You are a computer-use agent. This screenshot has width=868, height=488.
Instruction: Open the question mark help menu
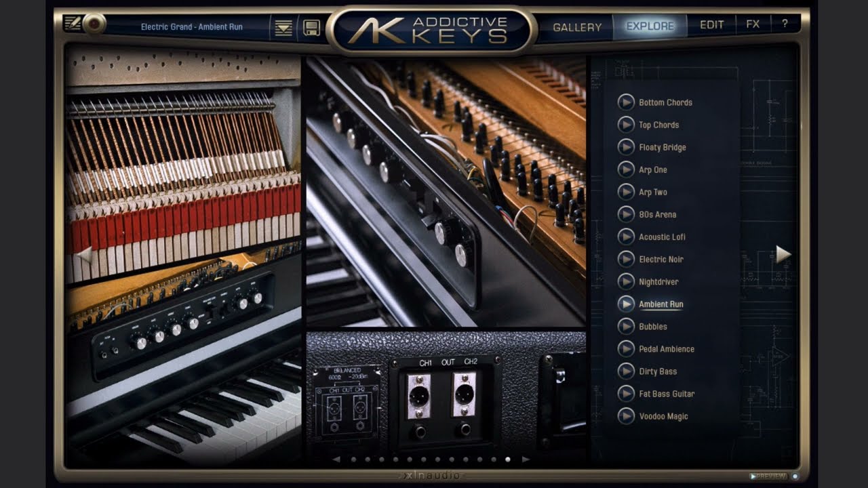[x=785, y=24]
